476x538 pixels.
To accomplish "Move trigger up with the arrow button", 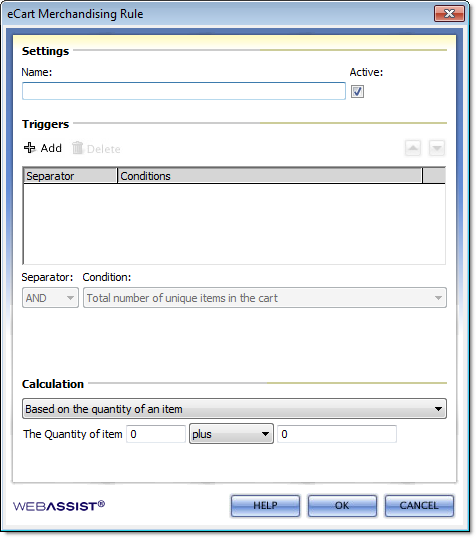I will (413, 148).
